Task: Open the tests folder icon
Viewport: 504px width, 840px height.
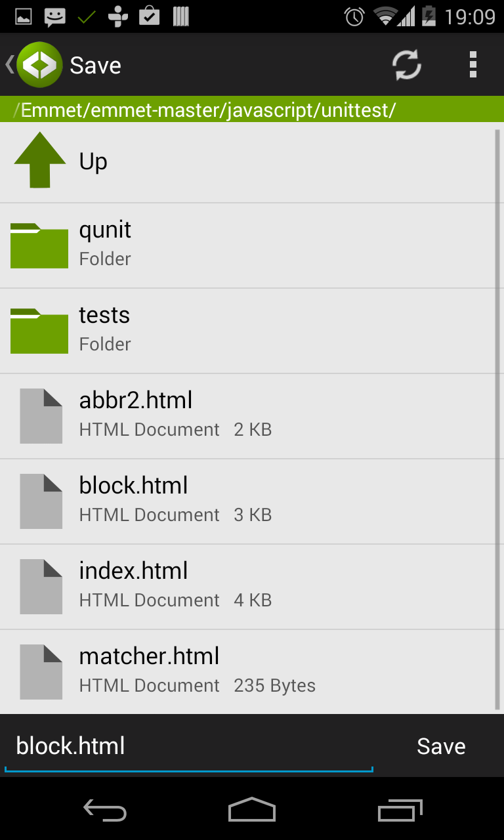Action: click(x=39, y=331)
